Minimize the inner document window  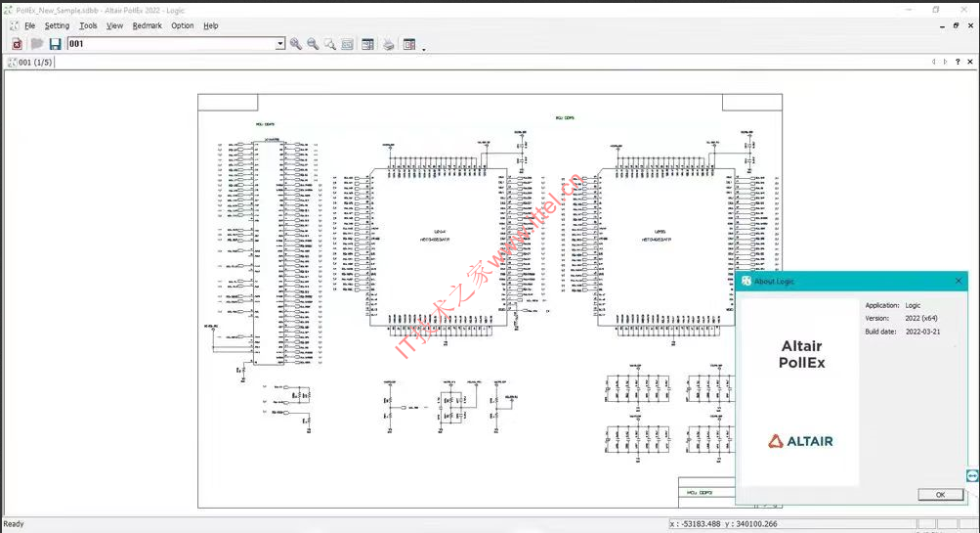coord(942,26)
